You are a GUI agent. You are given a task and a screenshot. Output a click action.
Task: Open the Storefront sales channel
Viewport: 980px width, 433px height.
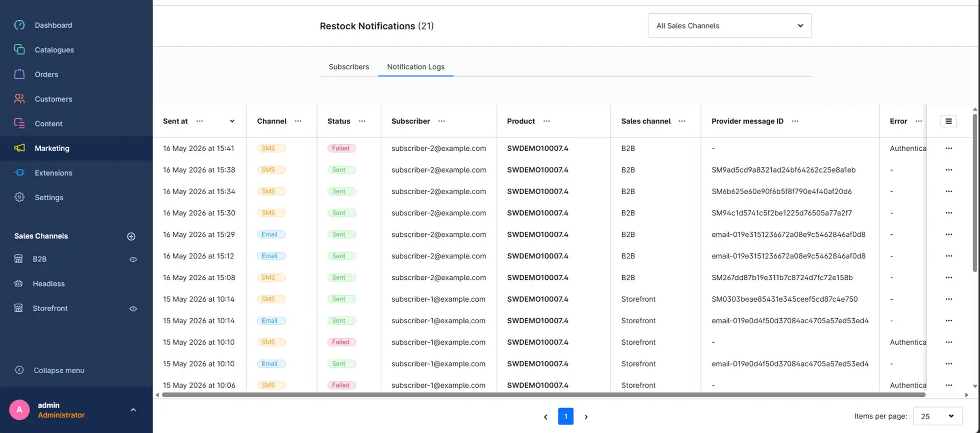[50, 308]
